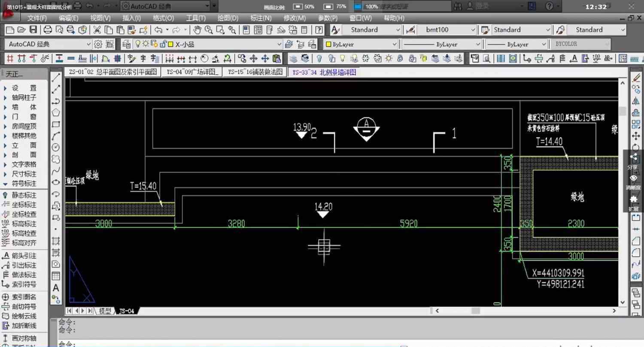Click the Table tool in the draw toolbar
This screenshot has width=644, height=347.
click(x=56, y=275)
